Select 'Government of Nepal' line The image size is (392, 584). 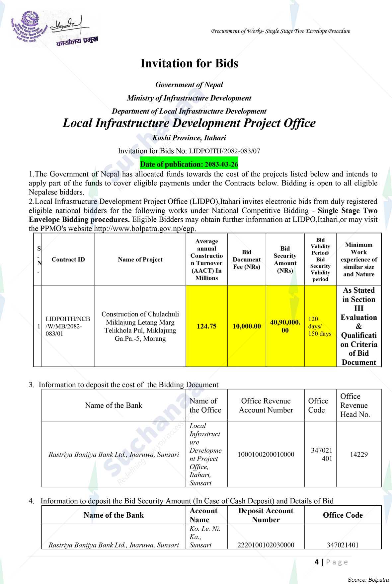pyautogui.click(x=189, y=85)
